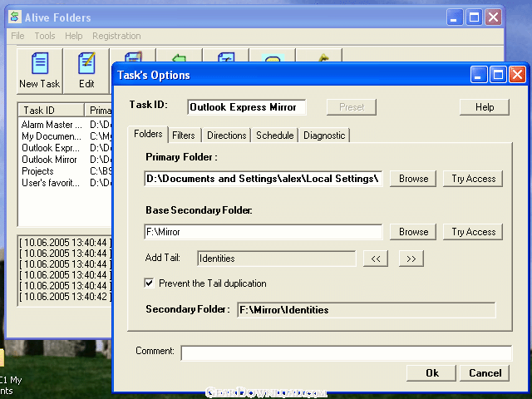Maximize the Task's Options dialog
Screen dimensions: 532x399
coord(498,75)
